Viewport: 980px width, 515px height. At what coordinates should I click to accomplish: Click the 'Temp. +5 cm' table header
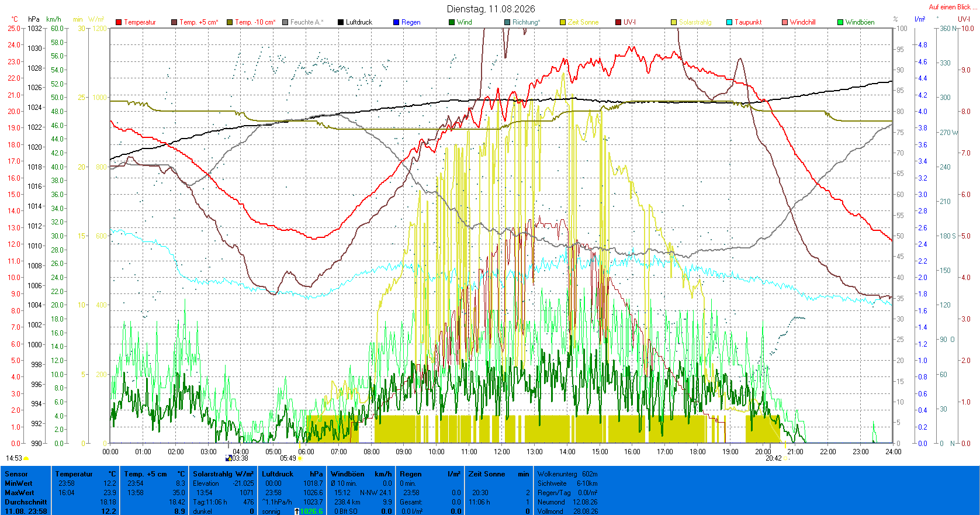click(146, 474)
